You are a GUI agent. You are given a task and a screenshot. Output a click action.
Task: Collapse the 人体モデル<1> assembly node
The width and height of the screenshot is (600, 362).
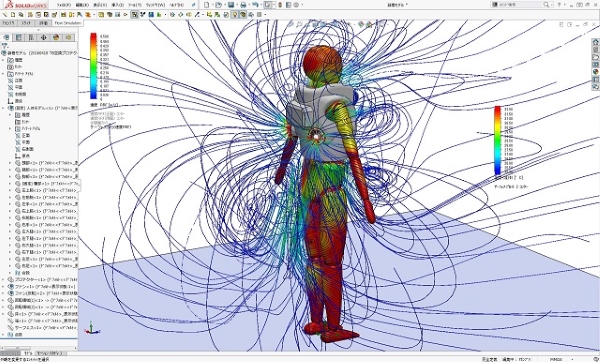click(3, 108)
